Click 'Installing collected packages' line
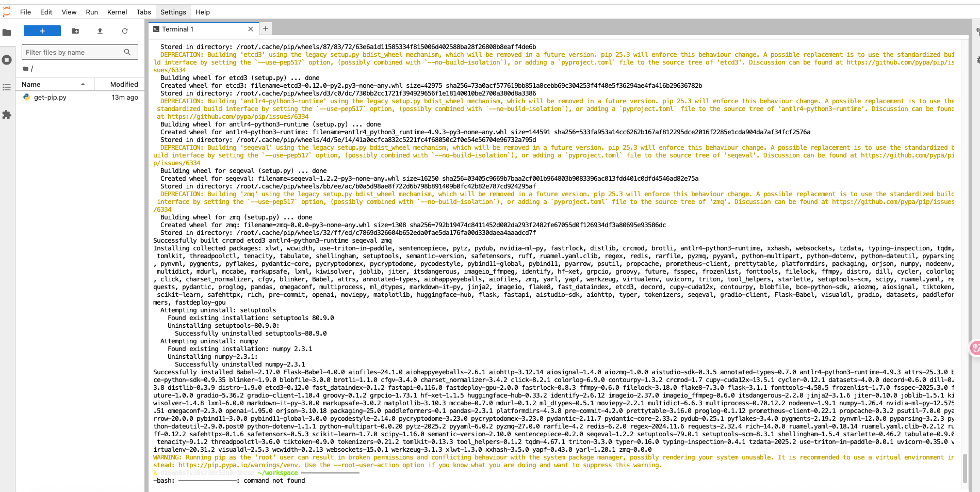The width and height of the screenshot is (980, 492). pos(553,248)
